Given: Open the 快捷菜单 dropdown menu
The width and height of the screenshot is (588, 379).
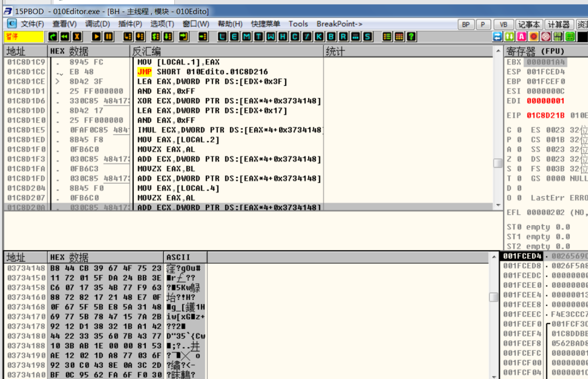Looking at the screenshot, I should [x=265, y=24].
